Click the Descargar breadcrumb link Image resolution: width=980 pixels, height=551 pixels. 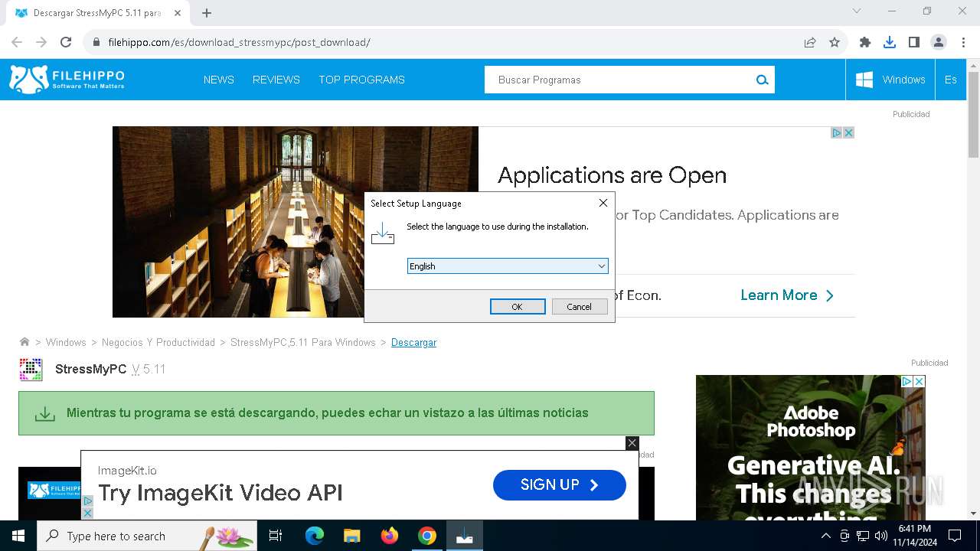click(x=414, y=343)
